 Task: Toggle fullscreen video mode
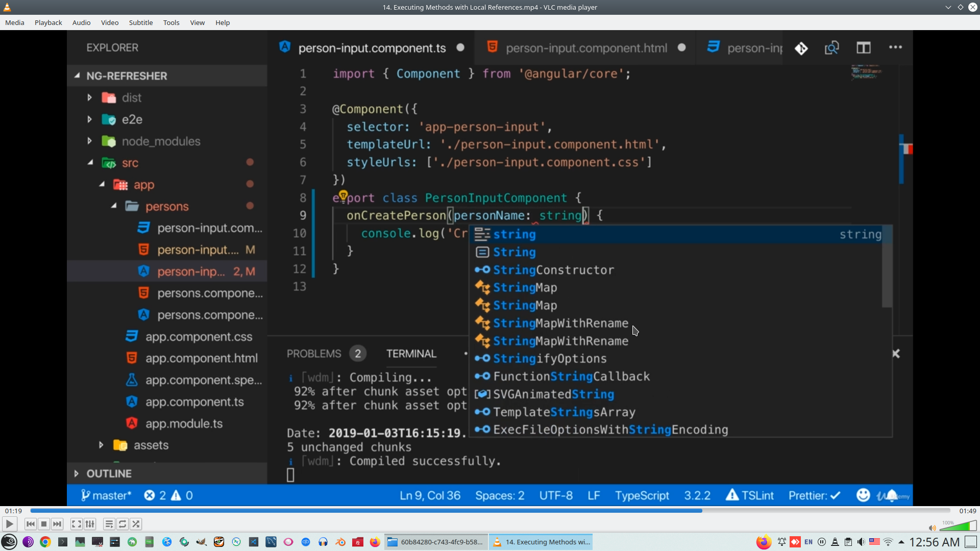[76, 524]
